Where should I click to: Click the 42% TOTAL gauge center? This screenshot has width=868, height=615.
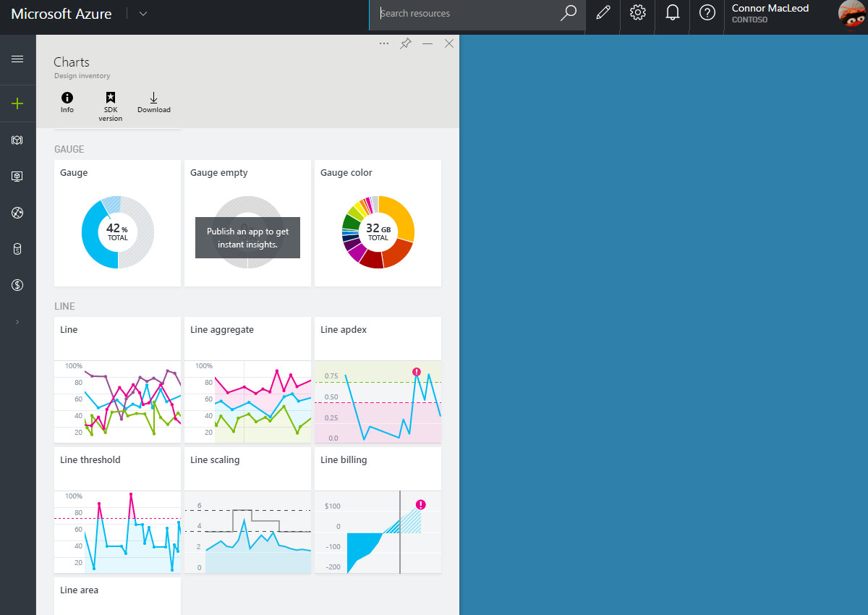(x=117, y=232)
